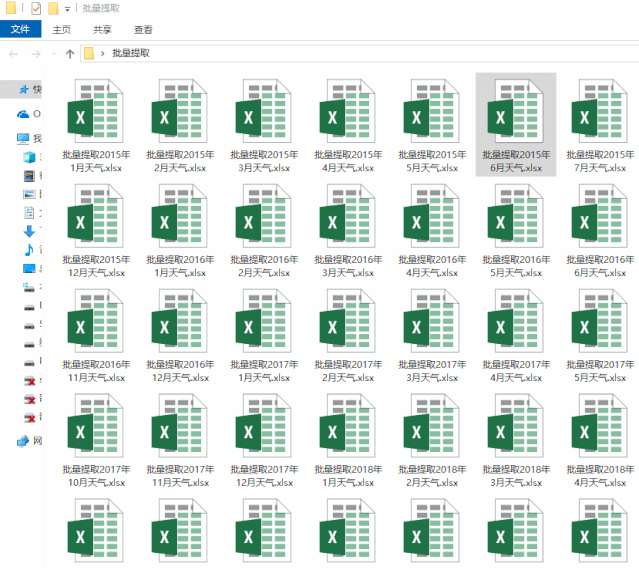Click highlighted 批量提取2015年6月天气.xlsx file
The width and height of the screenshot is (639, 570).
pyautogui.click(x=516, y=125)
